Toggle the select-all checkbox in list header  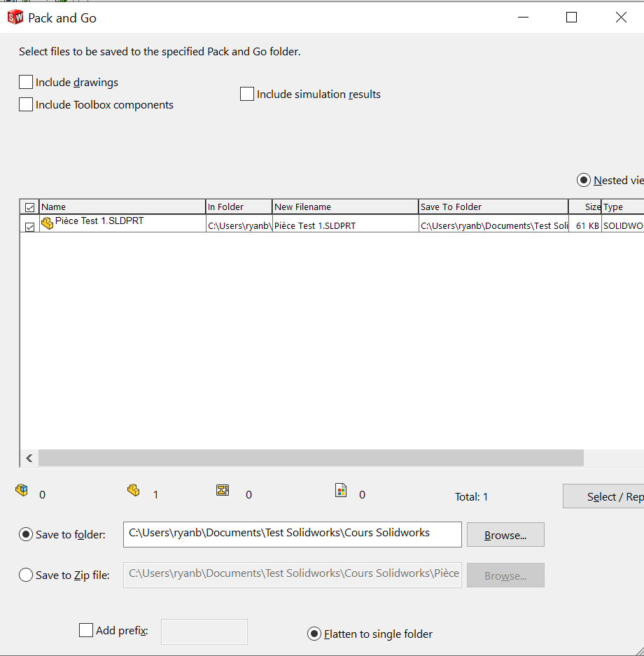click(x=29, y=207)
